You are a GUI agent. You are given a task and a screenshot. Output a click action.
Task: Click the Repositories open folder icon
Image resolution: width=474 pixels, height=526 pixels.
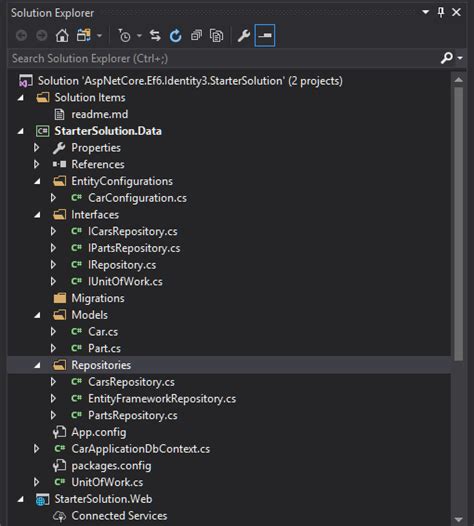click(x=60, y=365)
